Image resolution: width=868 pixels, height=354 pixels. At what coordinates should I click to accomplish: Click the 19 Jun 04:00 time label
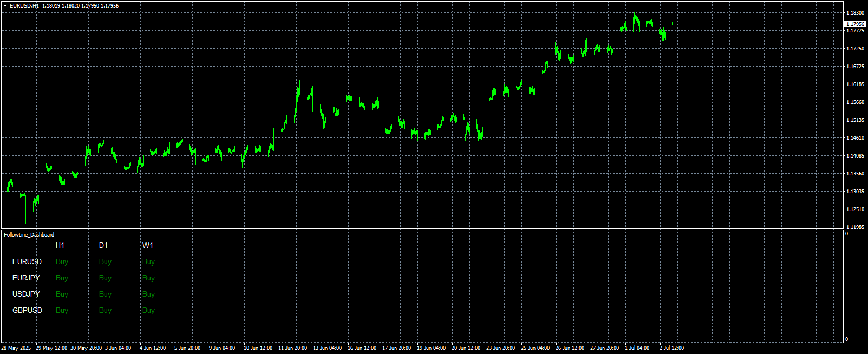pos(432,348)
